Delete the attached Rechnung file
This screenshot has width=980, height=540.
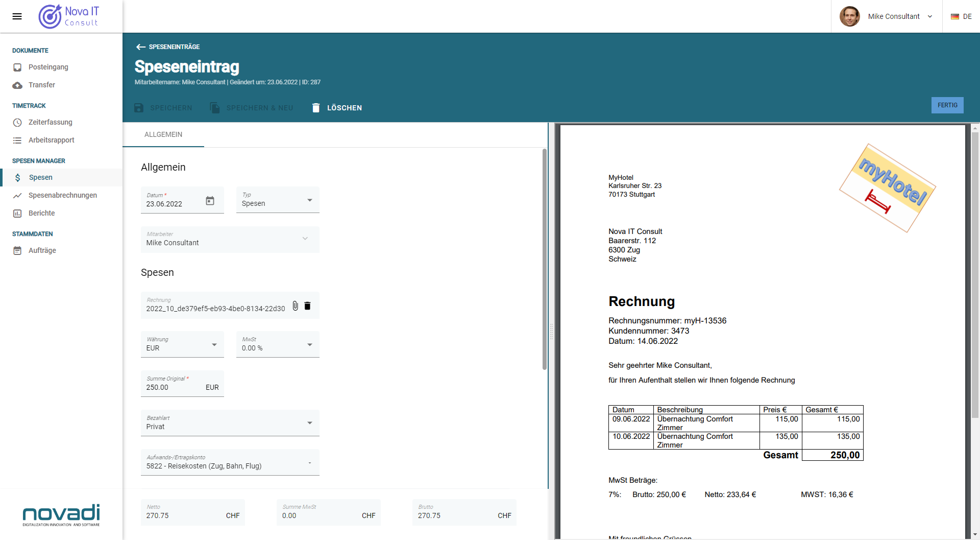point(307,306)
